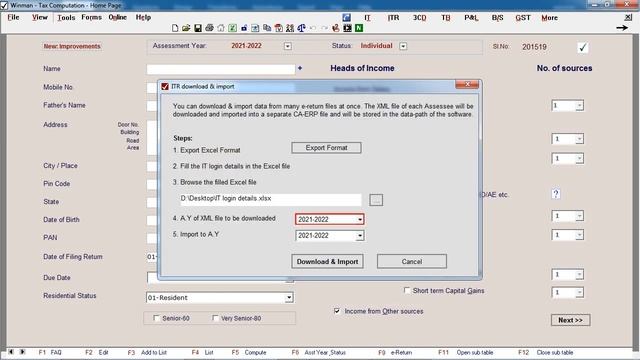Screen dimensions: 640x360
Task: Switch to the TB tab
Action: pos(446,18)
